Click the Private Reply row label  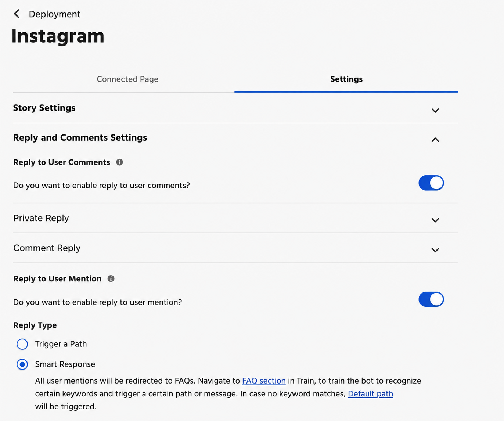click(41, 218)
